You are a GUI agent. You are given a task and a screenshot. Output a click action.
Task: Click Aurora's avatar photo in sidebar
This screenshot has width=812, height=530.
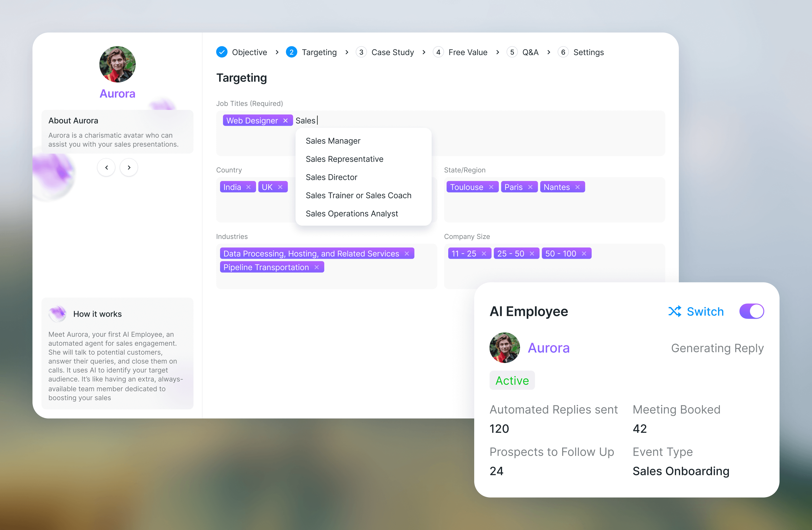click(117, 64)
